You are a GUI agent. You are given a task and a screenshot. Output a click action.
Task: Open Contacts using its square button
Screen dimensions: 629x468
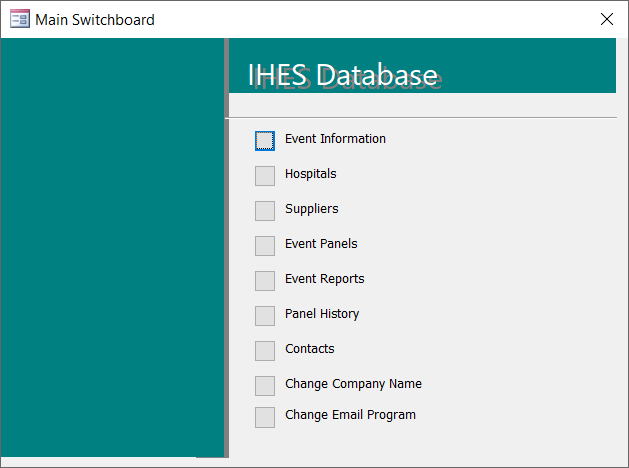click(x=265, y=351)
